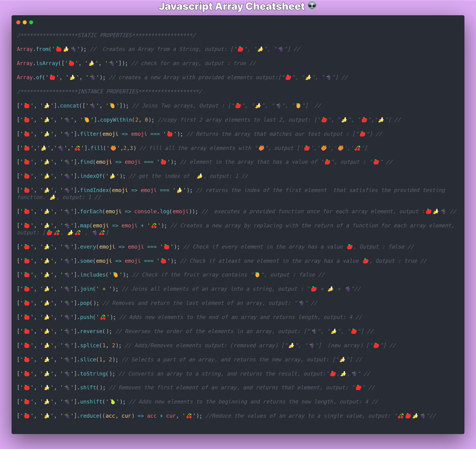This screenshot has height=449, width=476.
Task: Click the Javascript Array Cheatsheet title text
Action: [232, 6]
